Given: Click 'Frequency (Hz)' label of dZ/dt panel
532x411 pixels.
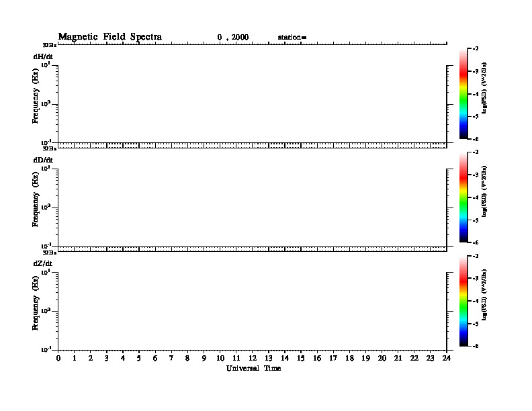Looking at the screenshot, I should (36, 303).
